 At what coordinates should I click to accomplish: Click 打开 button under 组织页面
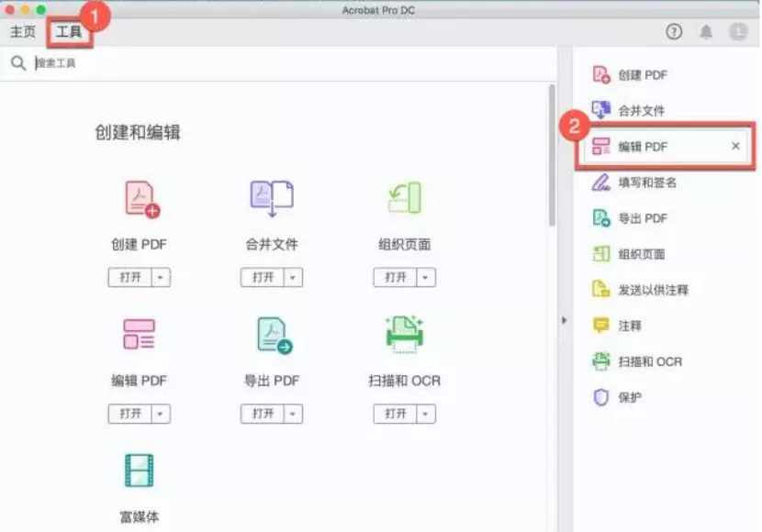pos(395,278)
